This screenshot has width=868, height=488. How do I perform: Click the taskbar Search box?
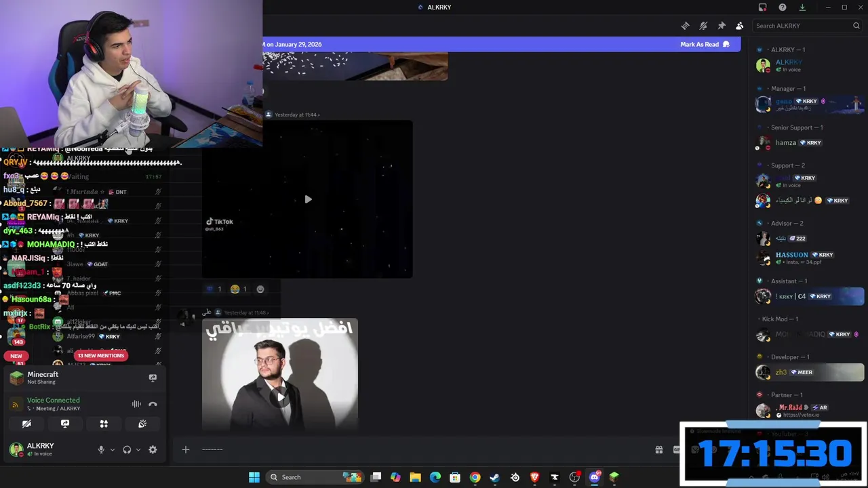tap(316, 477)
